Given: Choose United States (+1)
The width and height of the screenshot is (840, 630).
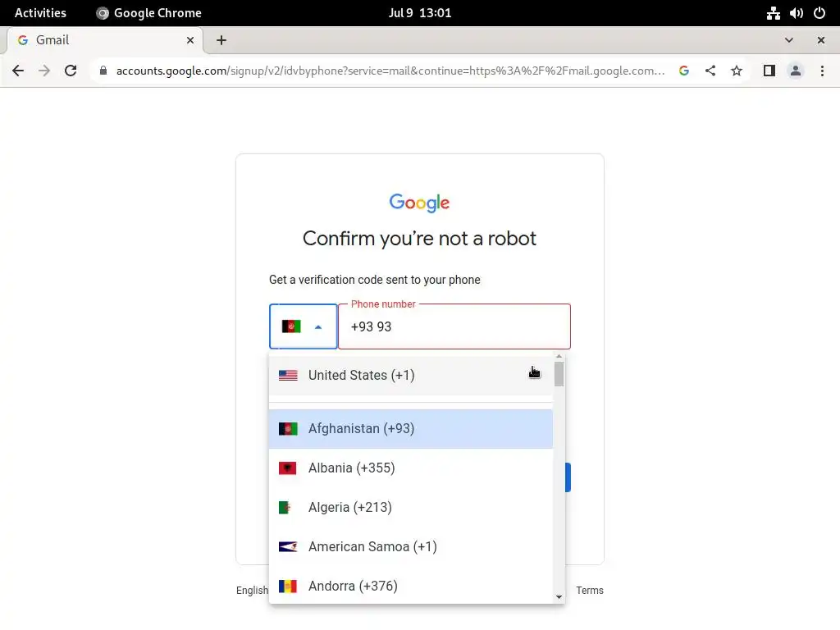Looking at the screenshot, I should (x=410, y=375).
